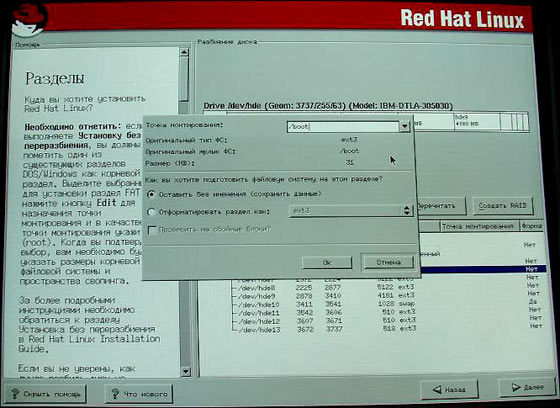Click the up arrow of the help scrollbar

[184, 52]
